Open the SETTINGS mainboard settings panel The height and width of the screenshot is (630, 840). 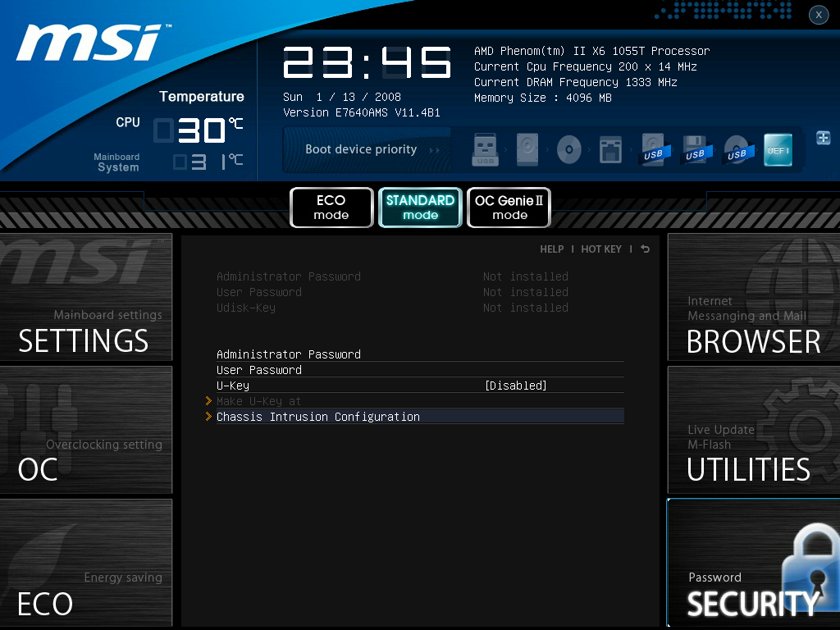85,297
